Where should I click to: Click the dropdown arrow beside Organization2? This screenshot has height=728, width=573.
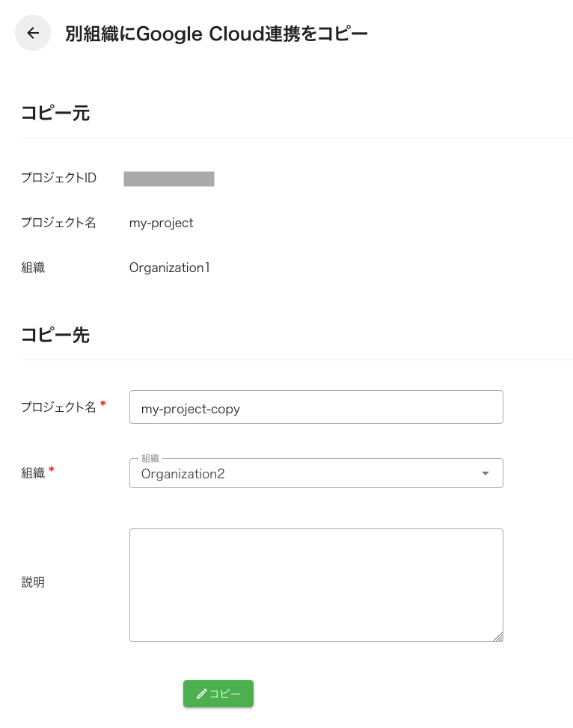[485, 472]
